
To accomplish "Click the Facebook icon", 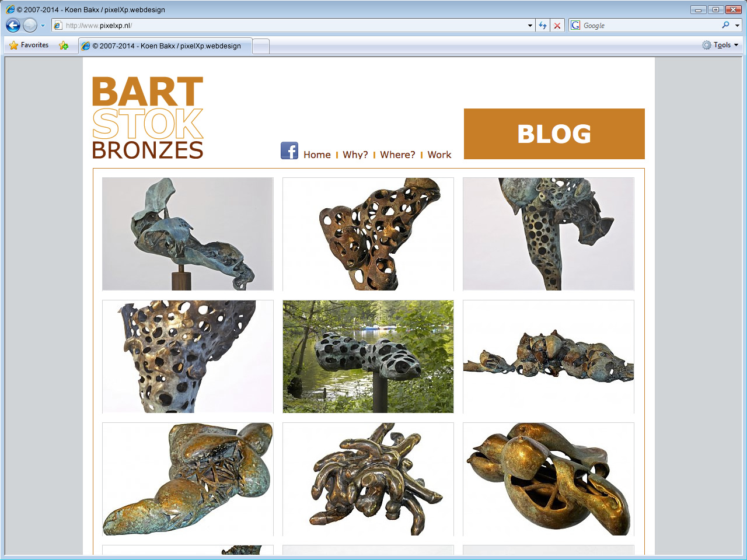I will point(289,150).
